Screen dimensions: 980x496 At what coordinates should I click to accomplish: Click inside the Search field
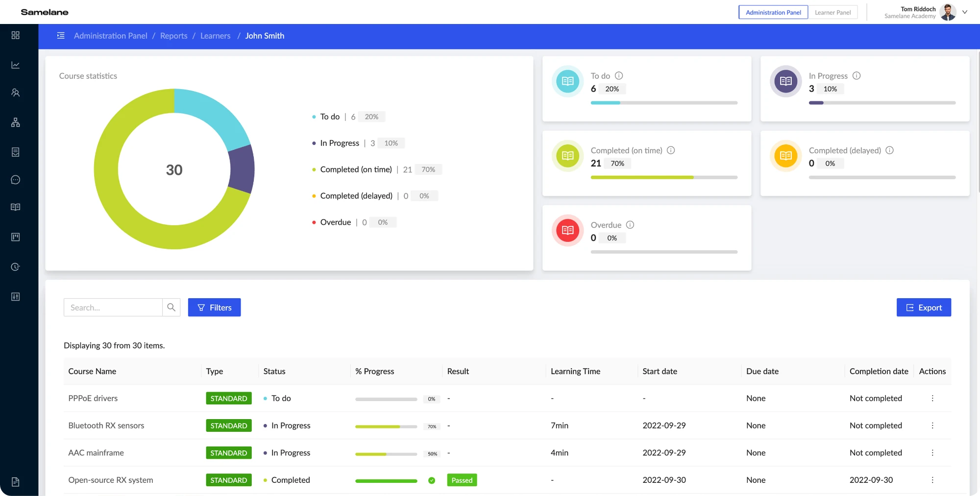pos(113,307)
